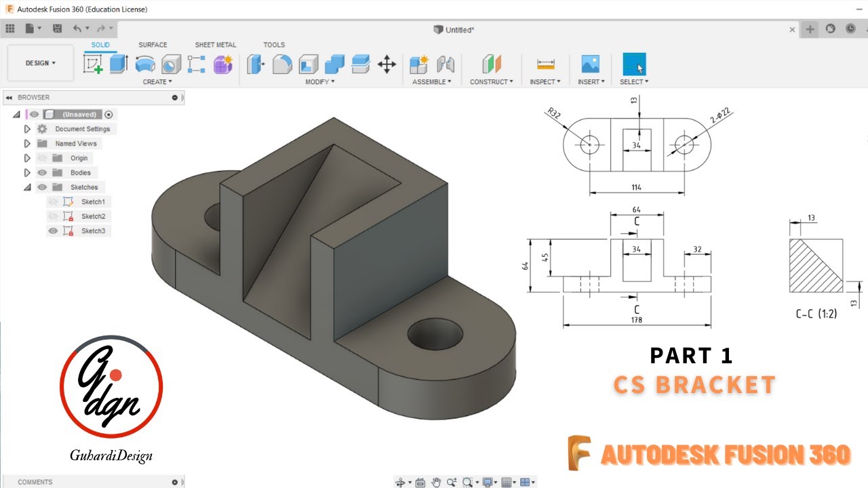868x488 pixels.
Task: Switch to the SHEET METAL tab
Action: pos(216,45)
